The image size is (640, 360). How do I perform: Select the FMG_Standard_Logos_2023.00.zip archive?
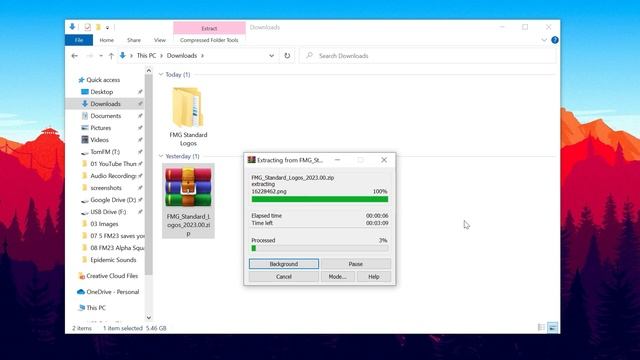(x=188, y=201)
